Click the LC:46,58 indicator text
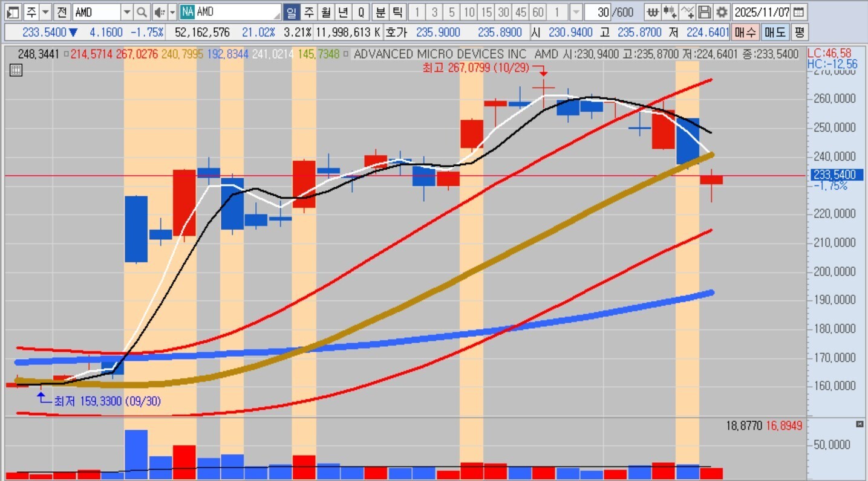The width and height of the screenshot is (868, 481). [829, 54]
